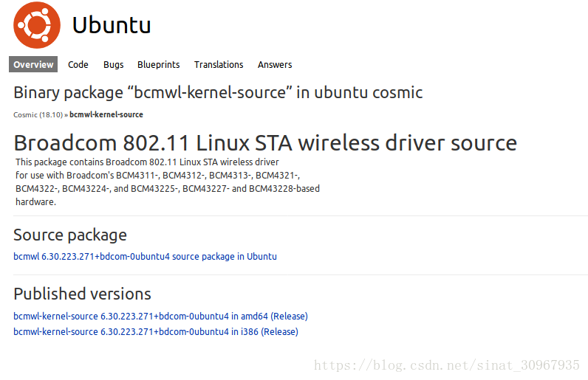Viewport: 588px width, 380px height.
Task: Click the breadcrumb separator chevron
Action: [66, 115]
